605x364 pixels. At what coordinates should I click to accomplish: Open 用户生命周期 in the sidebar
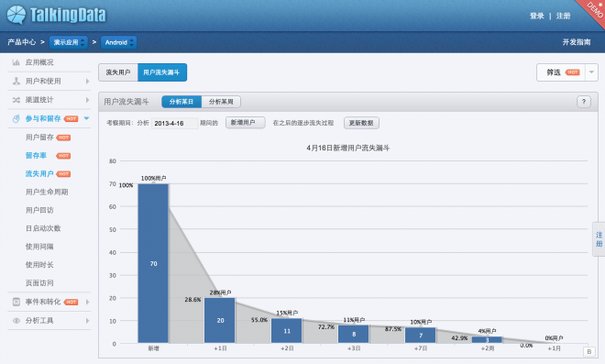click(x=47, y=192)
